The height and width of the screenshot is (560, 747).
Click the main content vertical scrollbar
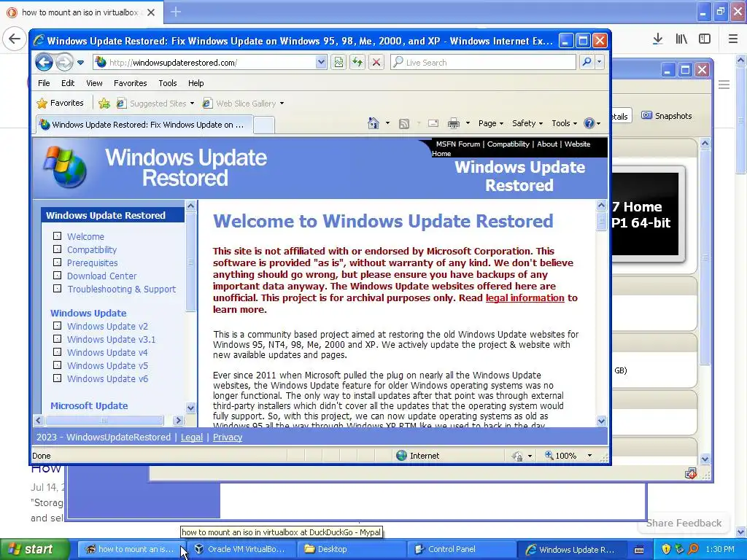click(x=601, y=313)
